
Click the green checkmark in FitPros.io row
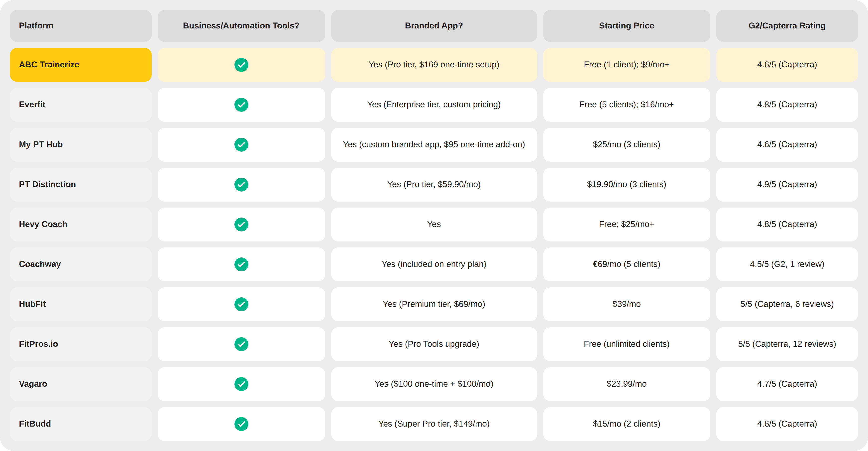(241, 344)
